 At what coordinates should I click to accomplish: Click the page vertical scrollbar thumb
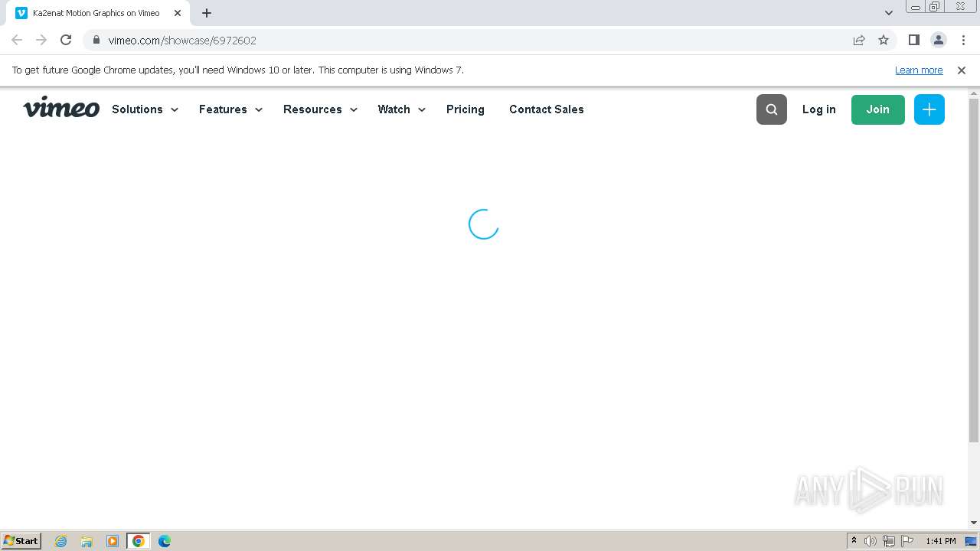[974, 270]
